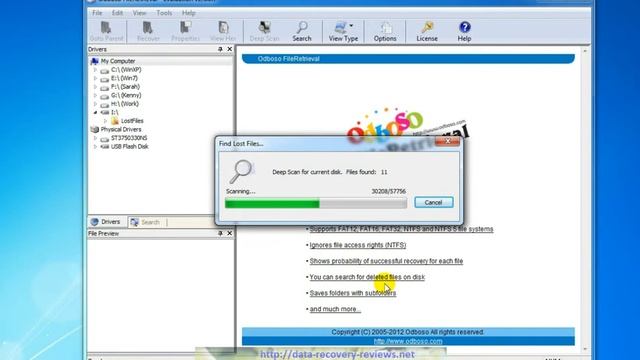Select the H:\ (Work) drive

point(125,104)
